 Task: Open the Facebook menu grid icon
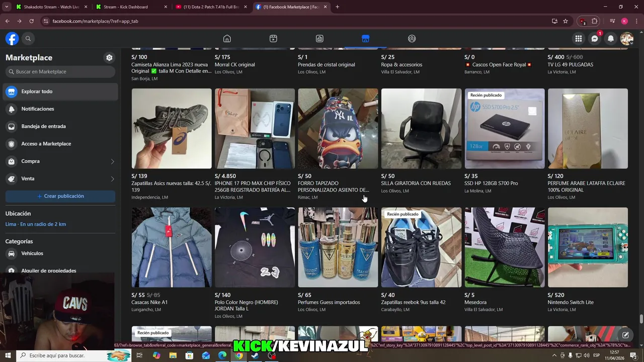[579, 39]
